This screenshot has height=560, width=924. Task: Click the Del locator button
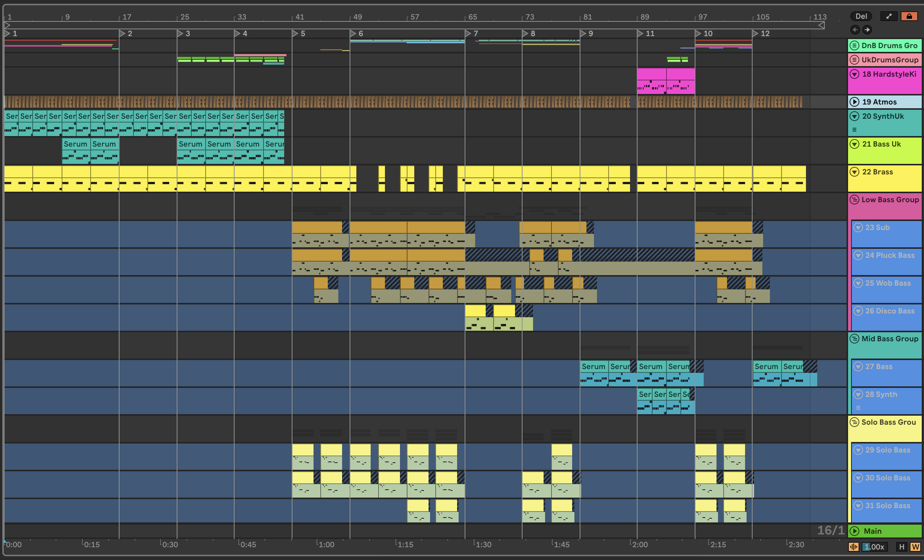pyautogui.click(x=861, y=16)
